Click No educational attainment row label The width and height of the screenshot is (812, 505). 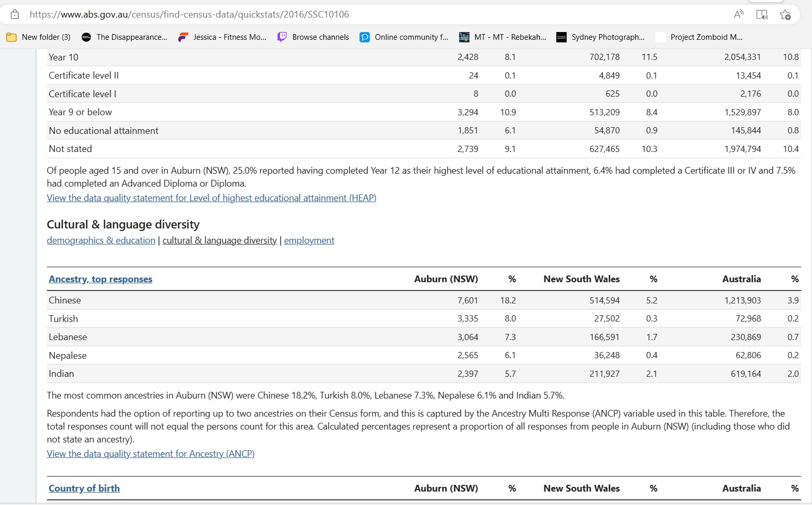point(103,131)
